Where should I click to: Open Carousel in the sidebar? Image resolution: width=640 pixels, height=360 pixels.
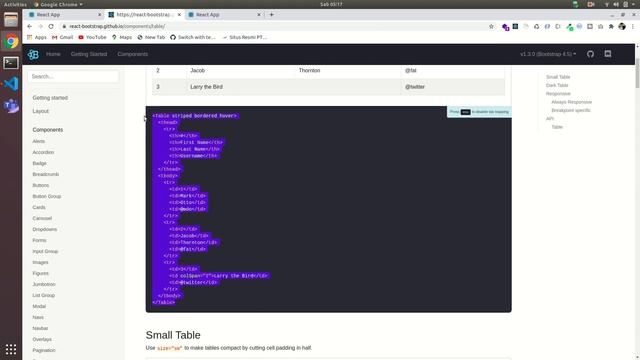42,218
